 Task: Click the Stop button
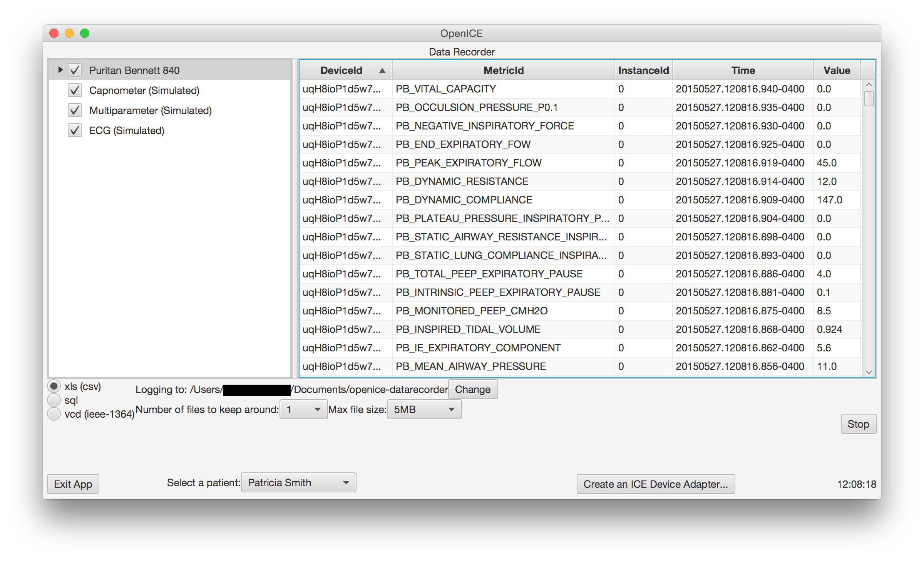(x=858, y=423)
